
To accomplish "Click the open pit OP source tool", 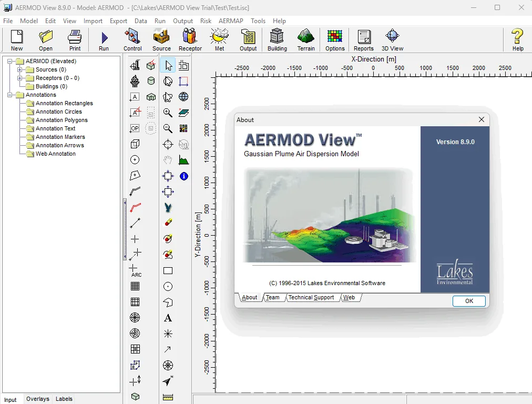I will 135,128.
